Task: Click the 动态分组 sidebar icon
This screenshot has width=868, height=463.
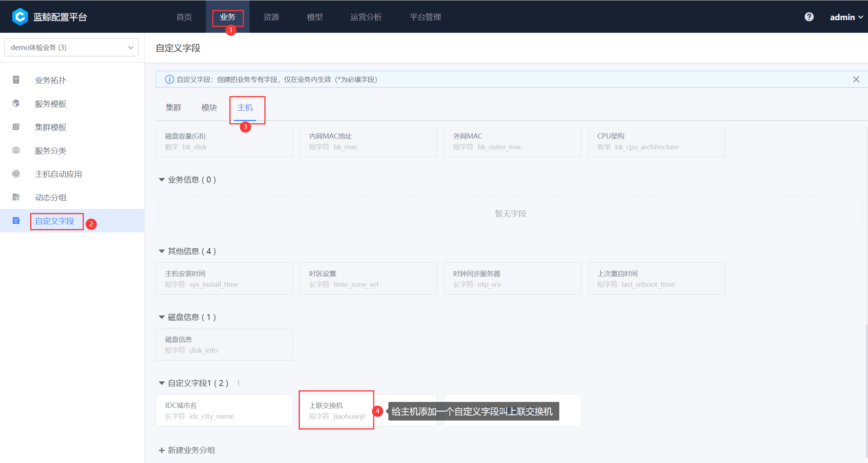Action: [x=16, y=197]
